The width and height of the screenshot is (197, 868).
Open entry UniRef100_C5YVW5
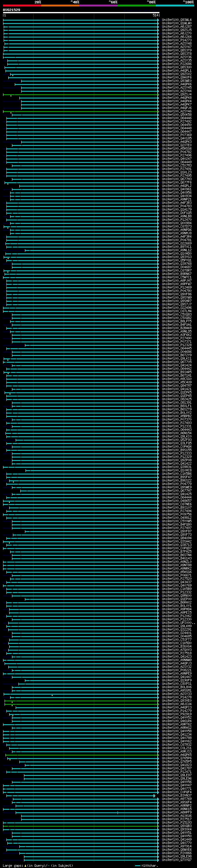[x=176, y=521]
